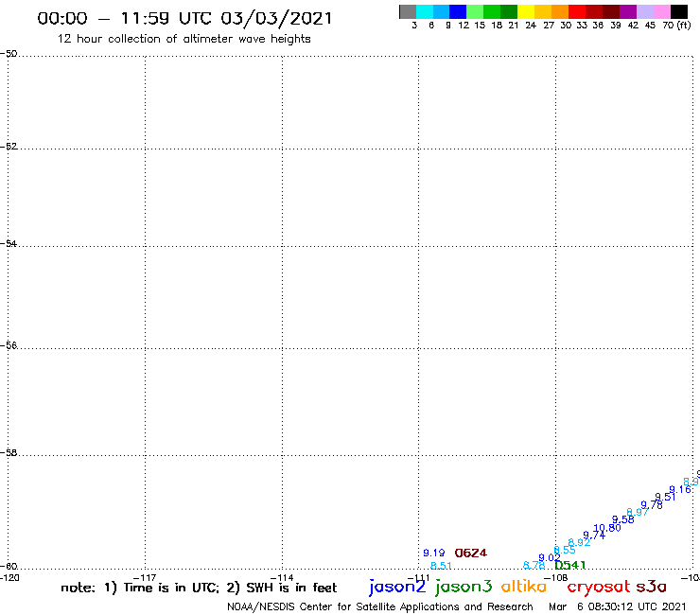The height and width of the screenshot is (615, 700).
Task: Click the 8.76 wave height value
Action: [534, 566]
